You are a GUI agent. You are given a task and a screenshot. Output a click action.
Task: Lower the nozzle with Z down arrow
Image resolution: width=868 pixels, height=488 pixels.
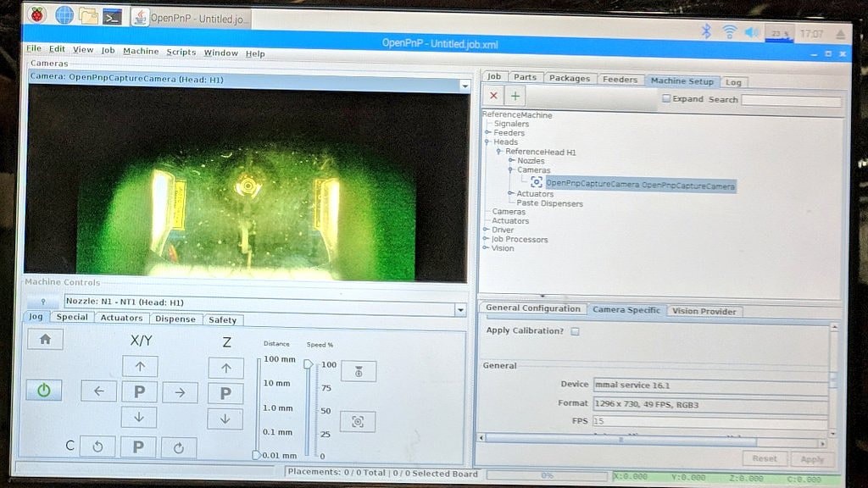click(225, 419)
